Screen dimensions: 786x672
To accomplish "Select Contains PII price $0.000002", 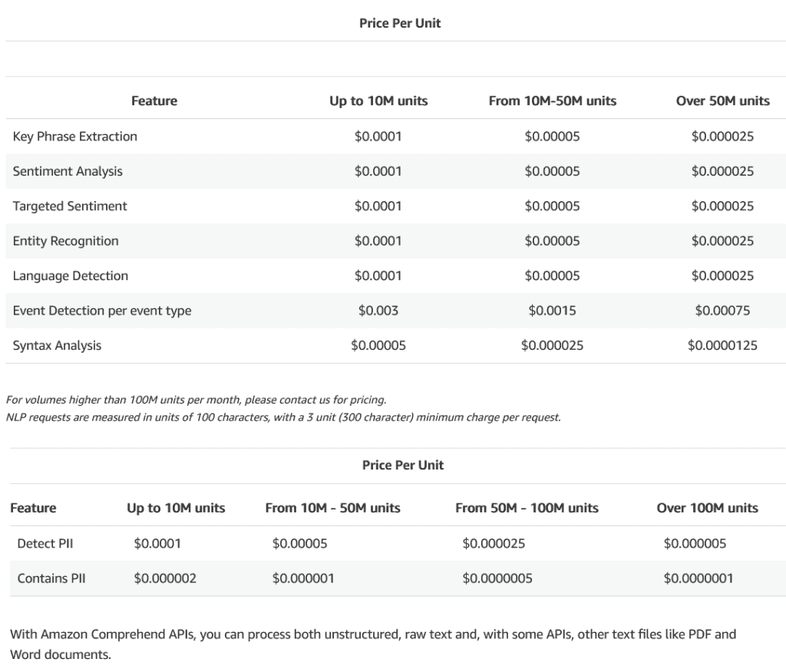I will click(x=165, y=578).
